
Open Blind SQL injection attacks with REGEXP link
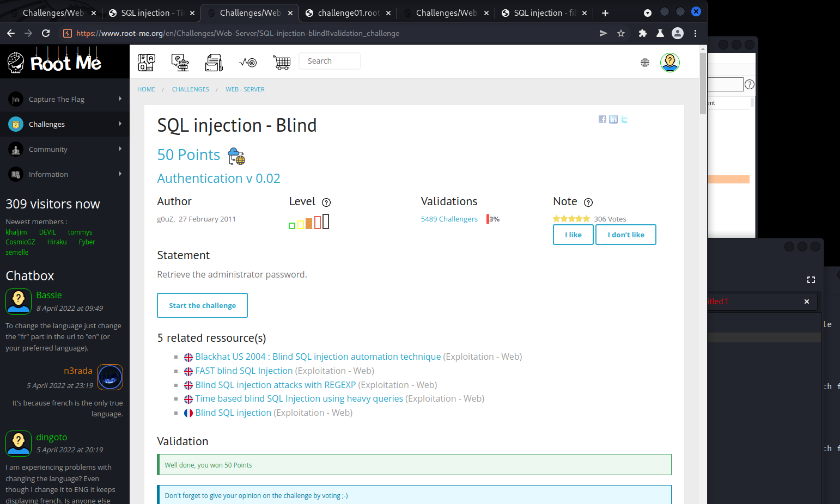point(276,385)
